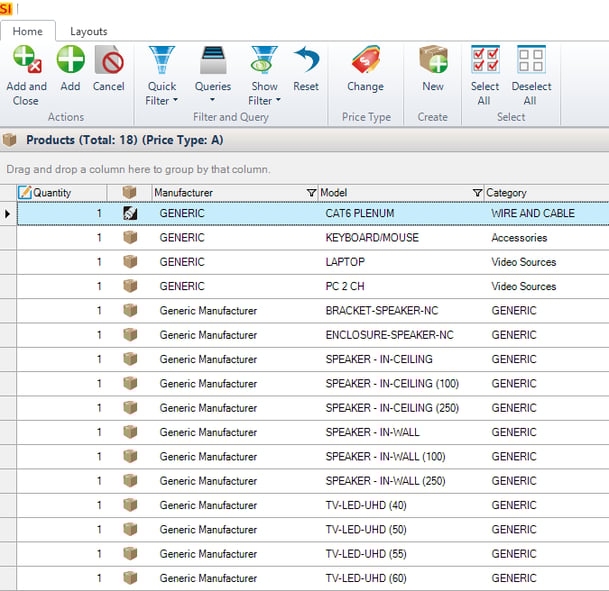Switch to the Home ribbon tab
Image resolution: width=609 pixels, height=591 pixels.
tap(28, 31)
